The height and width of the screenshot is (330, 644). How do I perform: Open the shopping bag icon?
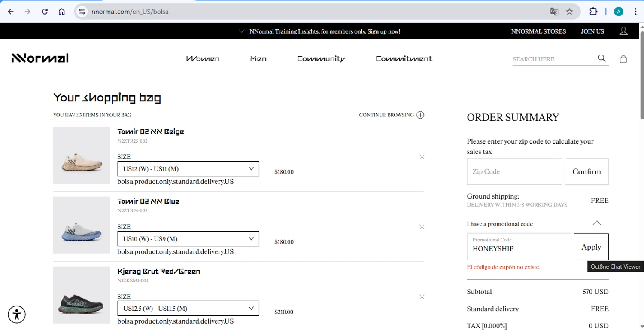[623, 59]
